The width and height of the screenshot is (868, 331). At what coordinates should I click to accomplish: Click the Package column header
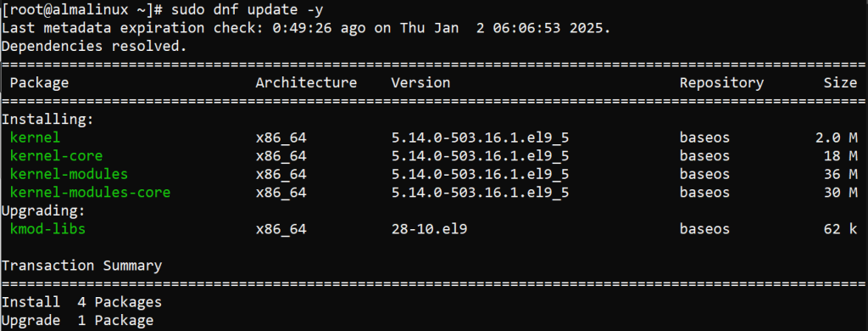(x=39, y=83)
